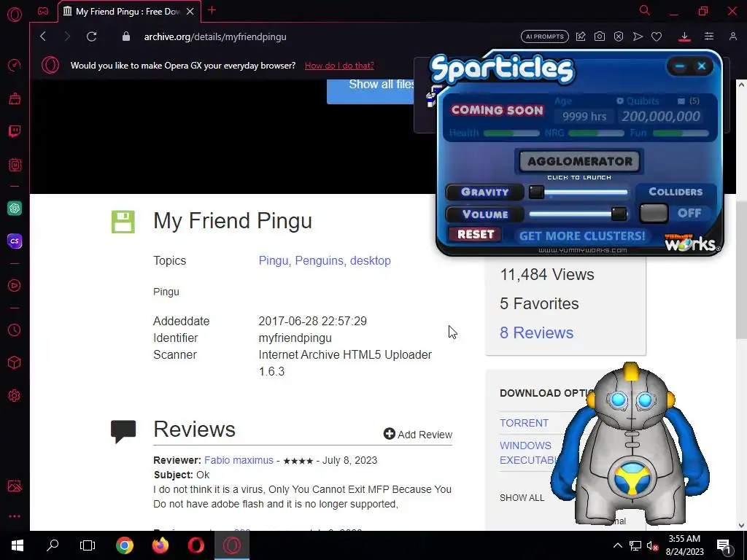This screenshot has height=560, width=747.
Task: Go back to the previous page
Action: (43, 36)
